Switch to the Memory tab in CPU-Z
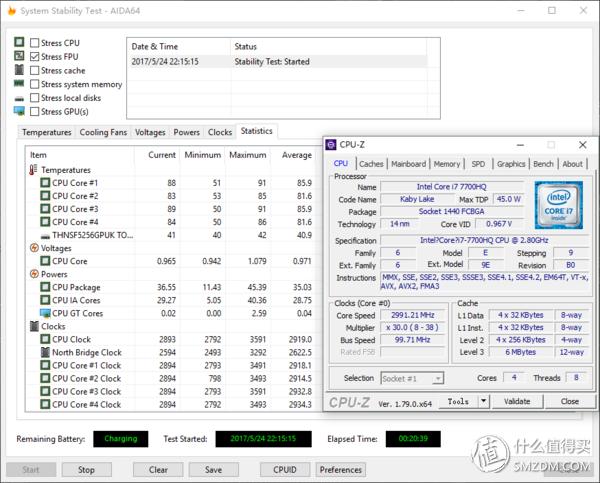The height and width of the screenshot is (483, 600). pyautogui.click(x=447, y=164)
